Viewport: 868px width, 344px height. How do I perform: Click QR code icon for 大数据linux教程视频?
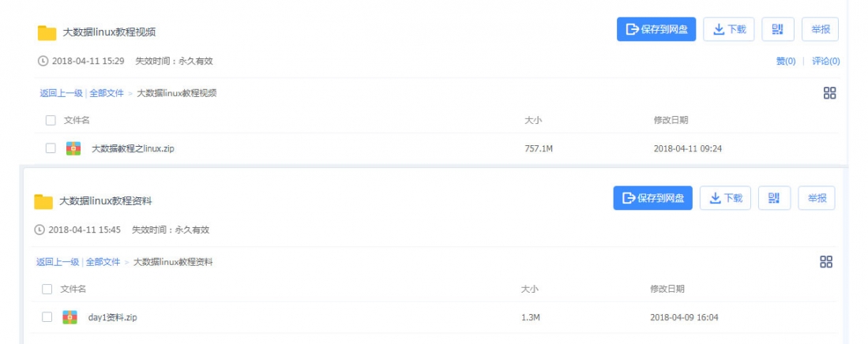[778, 29]
